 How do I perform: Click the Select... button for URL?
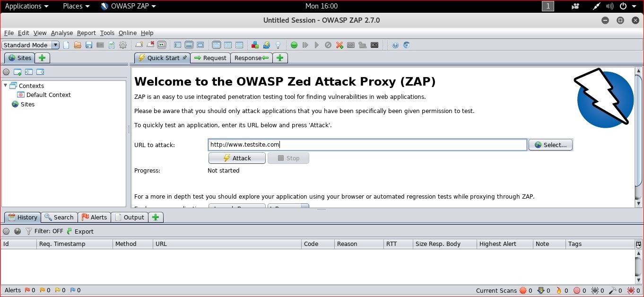coord(550,145)
